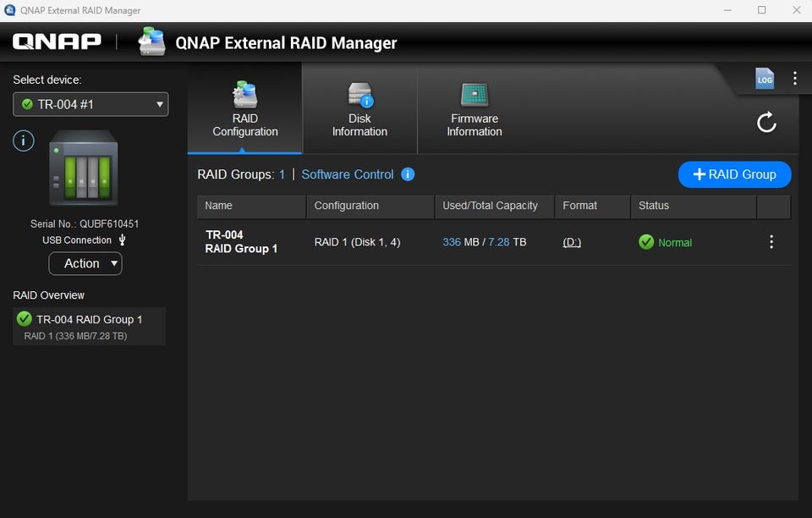Click the USB Connection label
The width and height of the screenshot is (812, 518).
[x=77, y=240]
